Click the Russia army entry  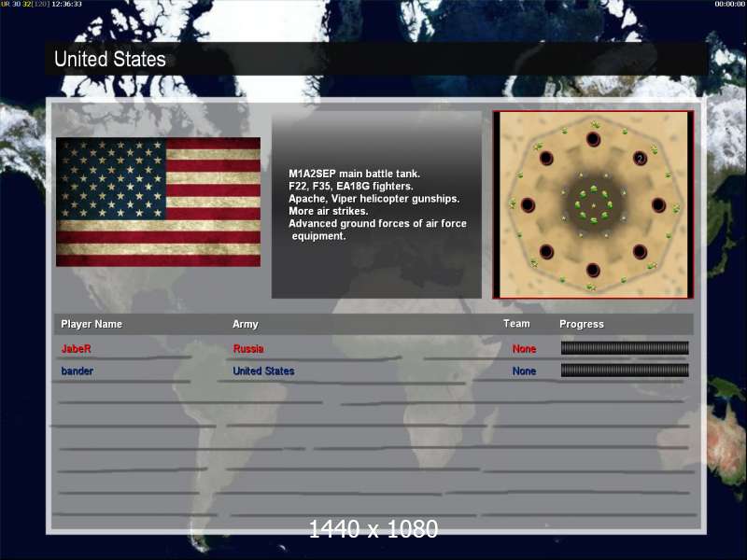click(248, 348)
